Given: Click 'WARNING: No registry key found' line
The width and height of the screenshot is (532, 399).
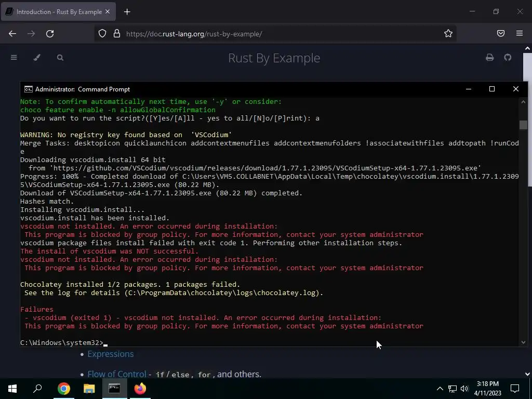Looking at the screenshot, I should (126, 135).
